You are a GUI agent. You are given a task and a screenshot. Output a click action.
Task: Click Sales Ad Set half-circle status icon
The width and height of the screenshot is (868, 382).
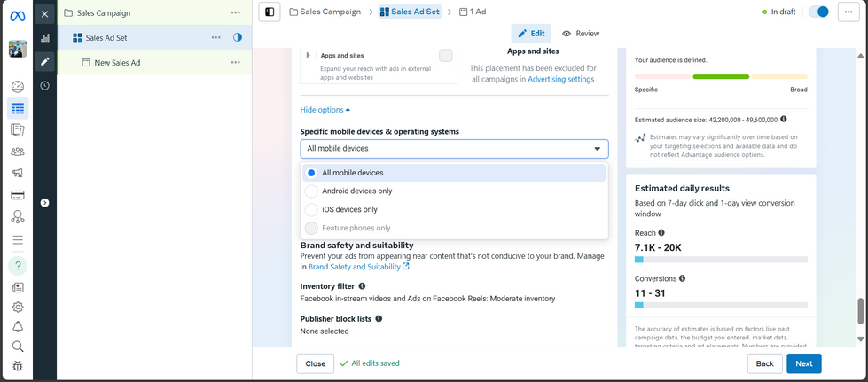(x=238, y=37)
